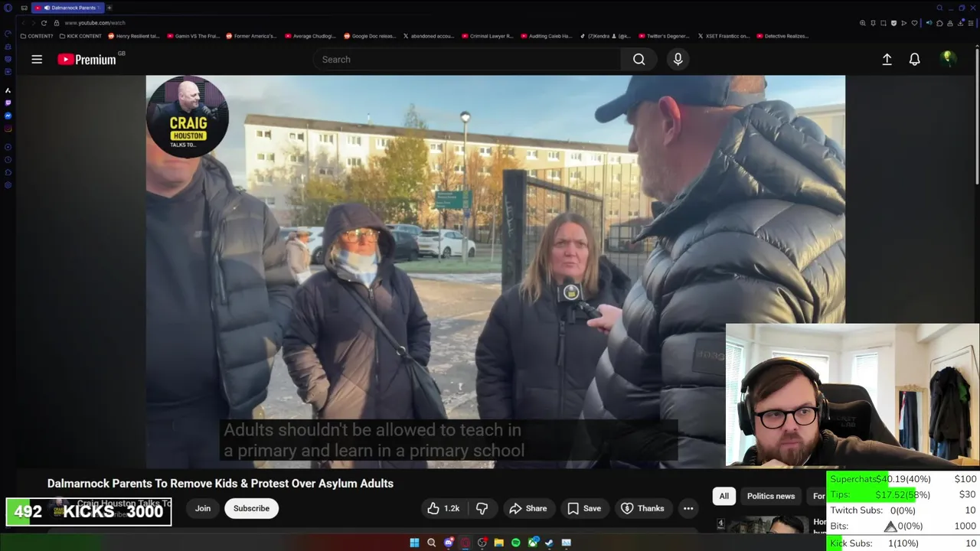The width and height of the screenshot is (980, 551).
Task: Open Messenger in the browser sidebar
Action: click(8, 116)
